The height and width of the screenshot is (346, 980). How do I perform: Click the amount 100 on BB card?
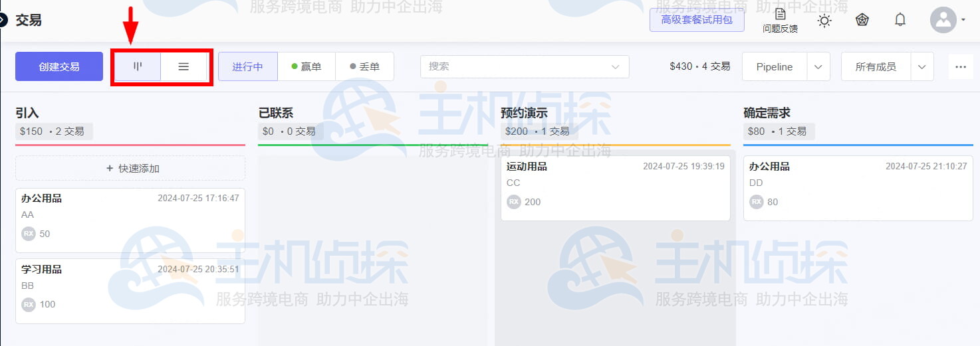pyautogui.click(x=47, y=305)
